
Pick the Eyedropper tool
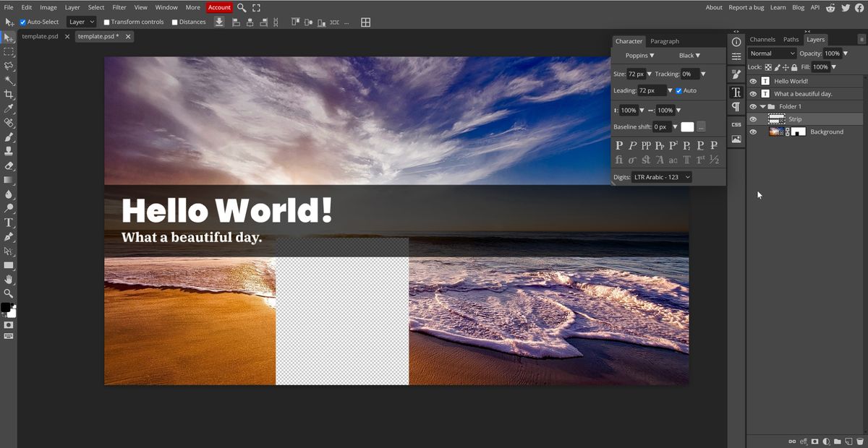pyautogui.click(x=9, y=108)
